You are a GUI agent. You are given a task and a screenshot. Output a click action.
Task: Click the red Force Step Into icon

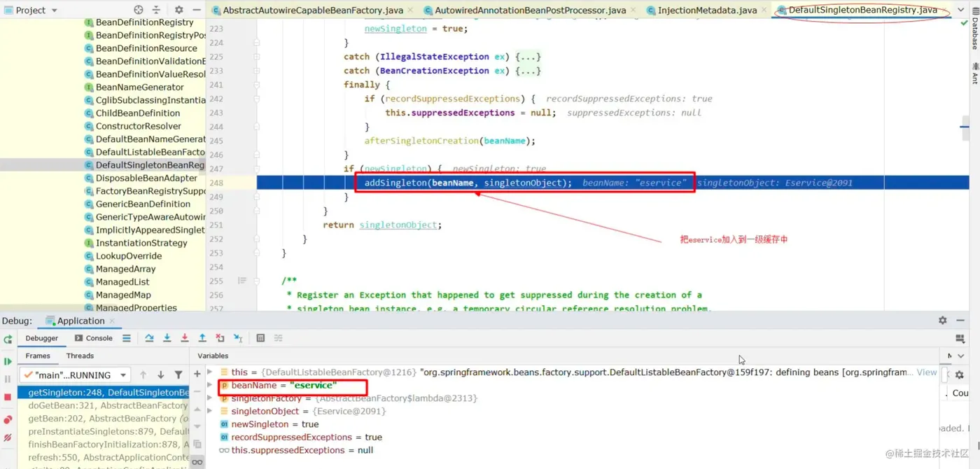coord(185,338)
